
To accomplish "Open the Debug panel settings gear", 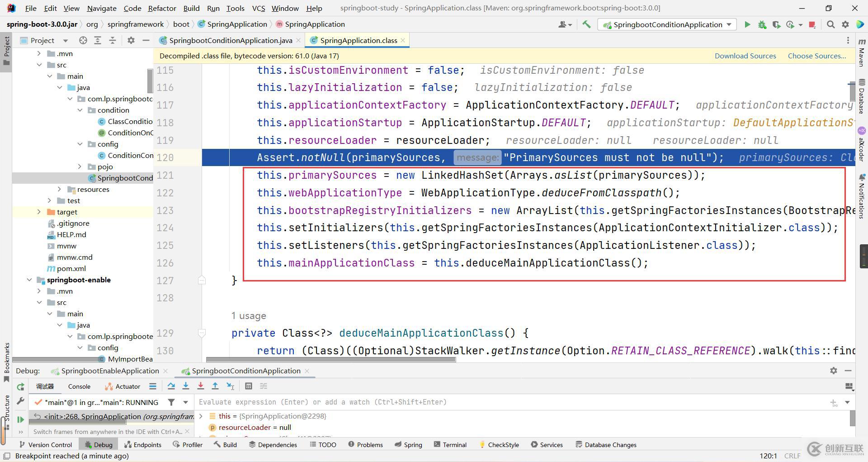I will tap(834, 371).
